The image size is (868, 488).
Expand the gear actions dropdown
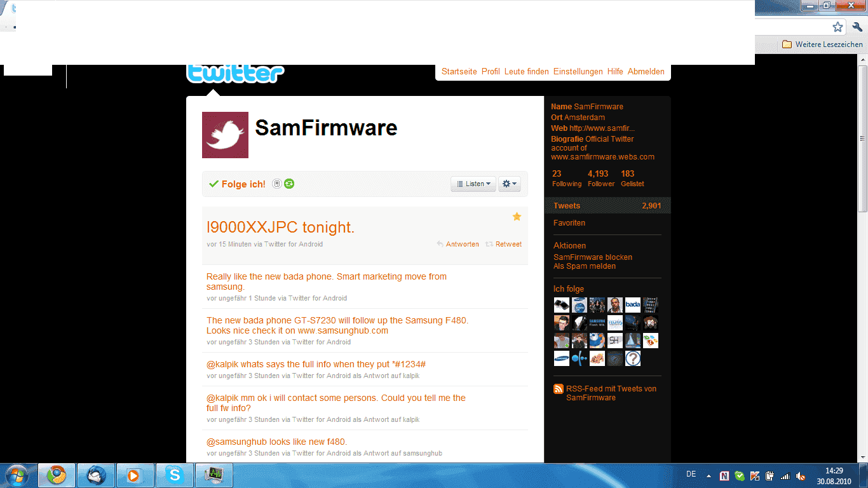510,184
